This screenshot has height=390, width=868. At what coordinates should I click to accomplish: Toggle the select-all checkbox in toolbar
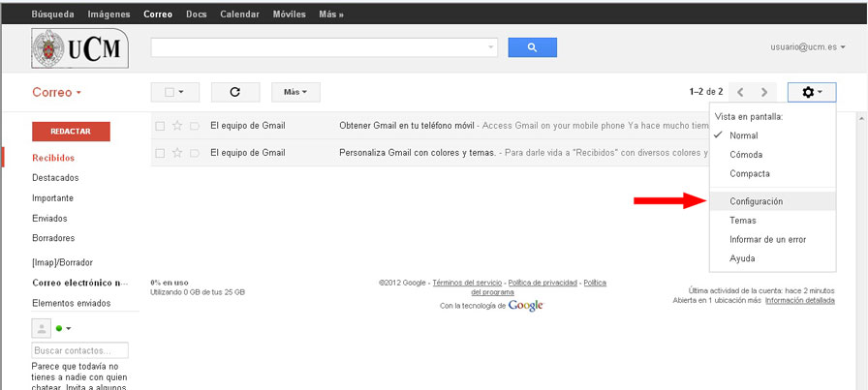point(170,92)
